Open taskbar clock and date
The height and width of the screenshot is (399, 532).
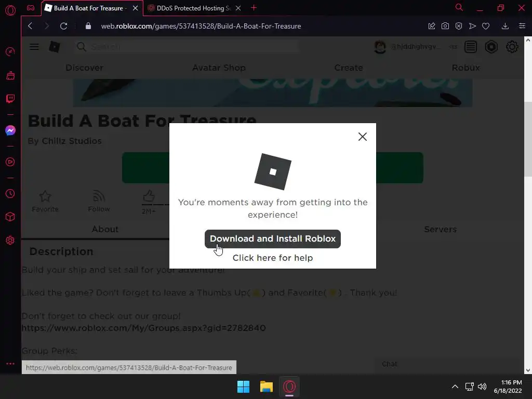click(508, 387)
